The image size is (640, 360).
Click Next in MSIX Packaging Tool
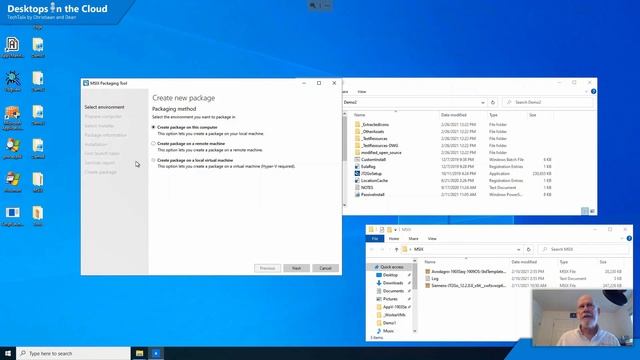point(296,268)
